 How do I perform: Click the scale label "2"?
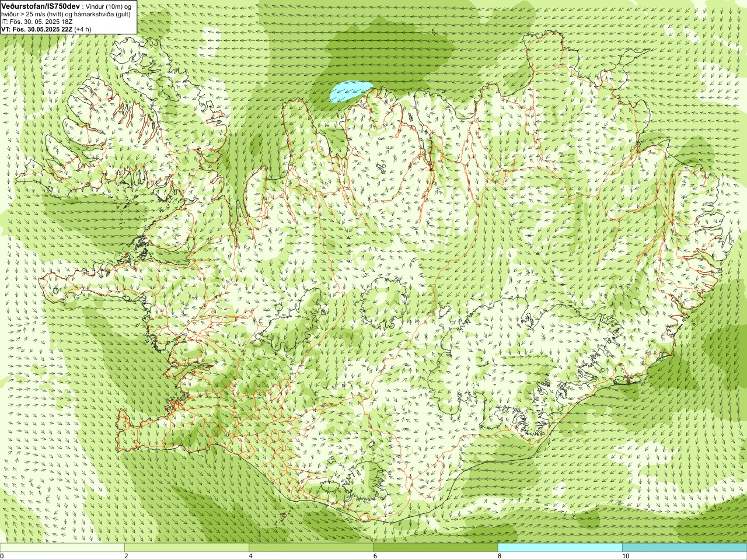pyautogui.click(x=126, y=556)
